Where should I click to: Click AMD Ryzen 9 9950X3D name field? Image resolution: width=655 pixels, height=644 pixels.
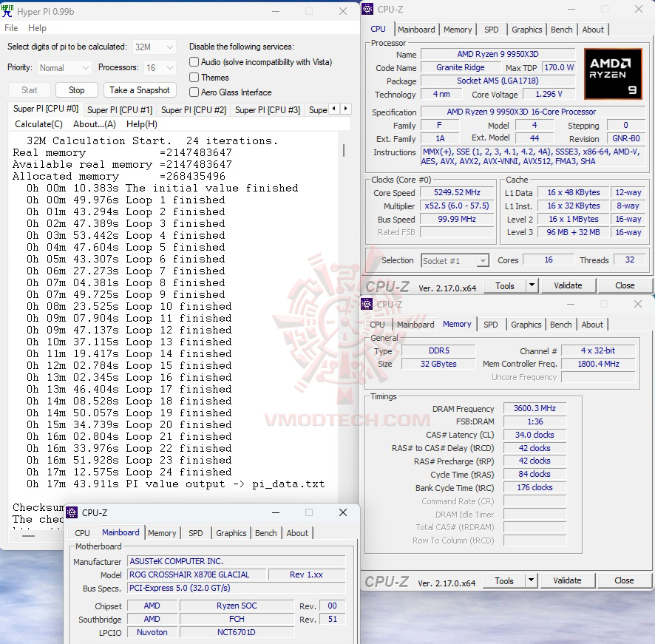(x=498, y=54)
